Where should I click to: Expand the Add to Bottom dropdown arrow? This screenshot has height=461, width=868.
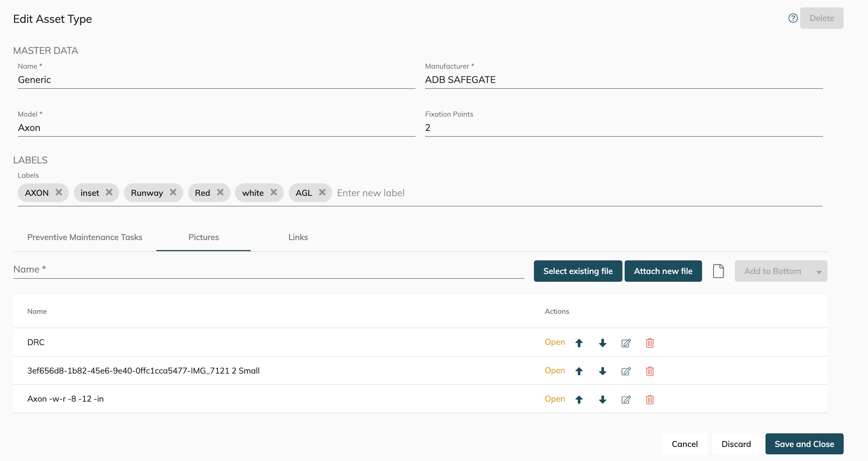tap(819, 272)
